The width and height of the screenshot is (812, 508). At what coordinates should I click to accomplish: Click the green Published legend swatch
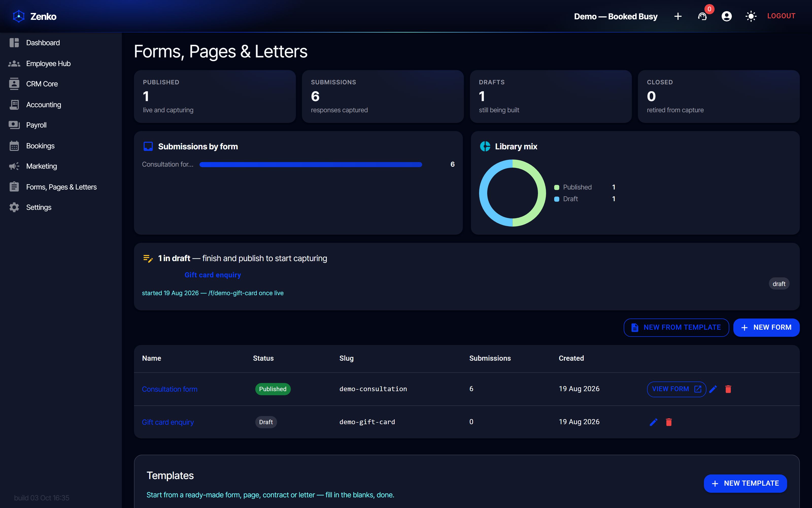(x=557, y=187)
